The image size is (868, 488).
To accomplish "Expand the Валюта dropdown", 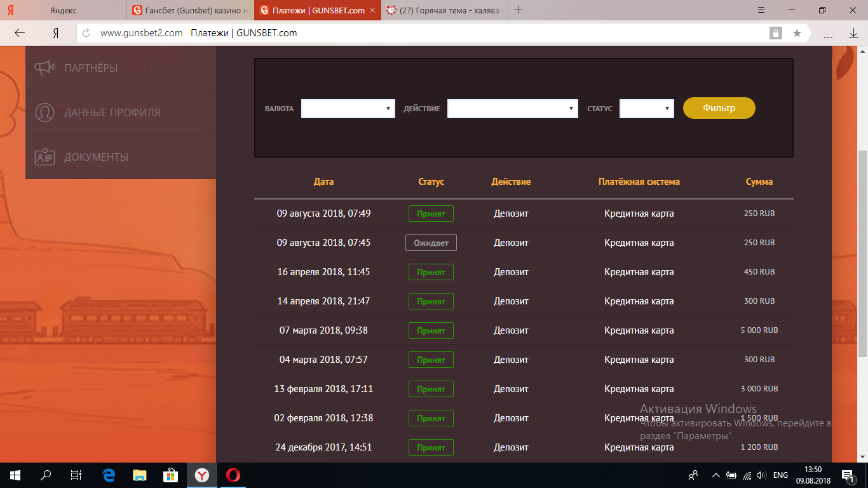I will [x=348, y=109].
